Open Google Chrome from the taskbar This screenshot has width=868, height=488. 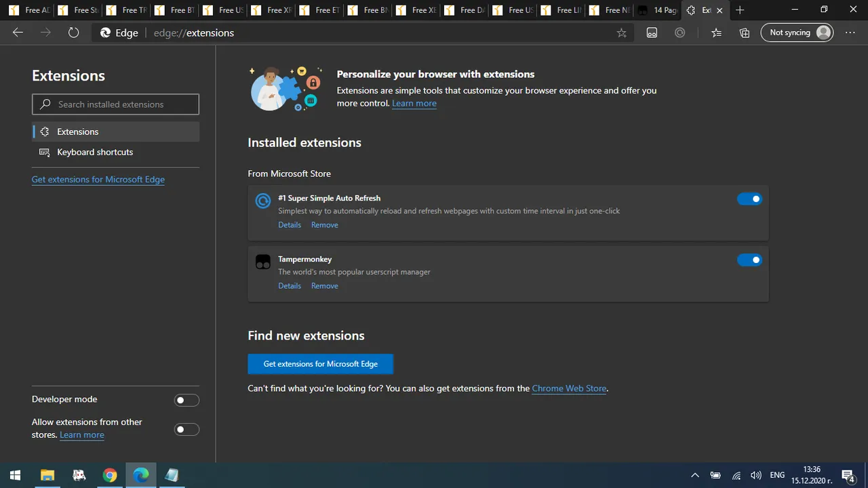(110, 475)
